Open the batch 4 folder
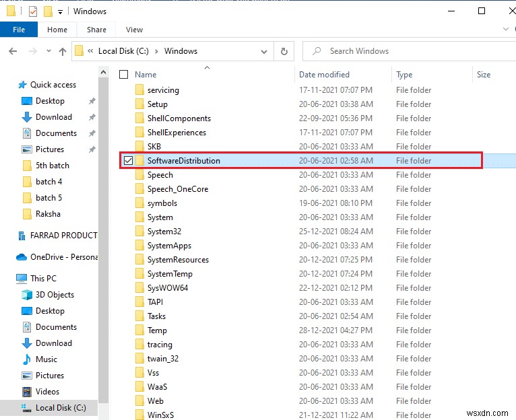This screenshot has height=420, width=516. 49,182
